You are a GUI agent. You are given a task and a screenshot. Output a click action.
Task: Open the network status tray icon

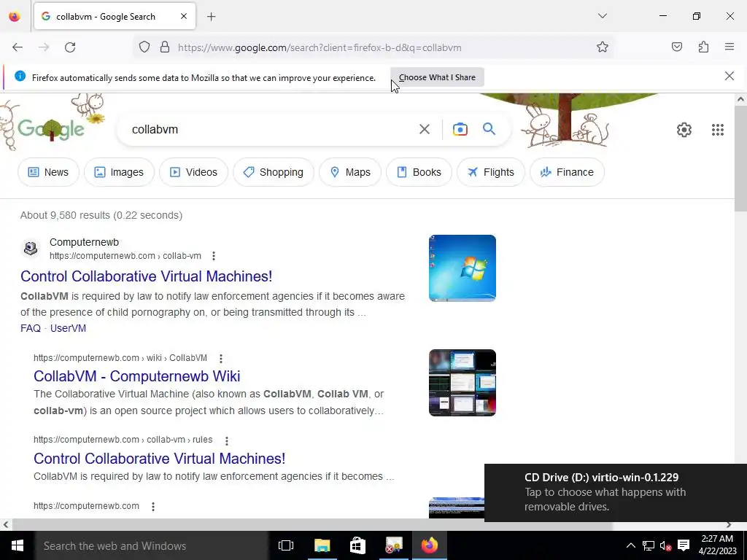[x=648, y=545]
